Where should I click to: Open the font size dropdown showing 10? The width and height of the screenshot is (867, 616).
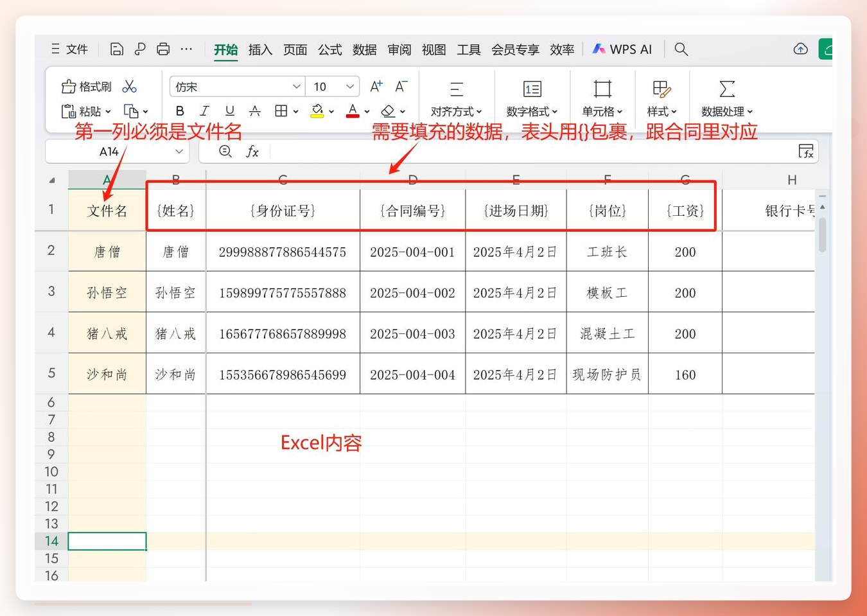[x=350, y=87]
